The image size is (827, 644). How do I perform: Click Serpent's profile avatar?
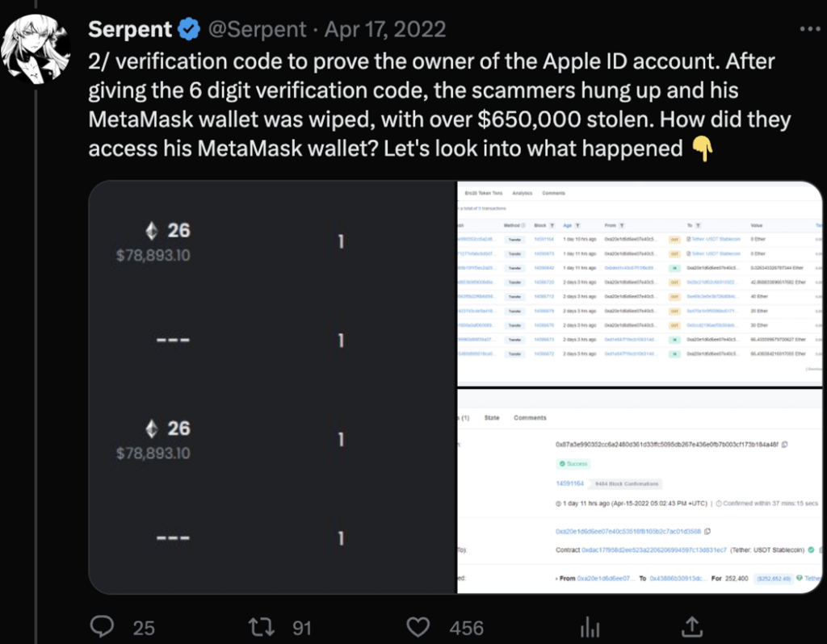coord(33,48)
